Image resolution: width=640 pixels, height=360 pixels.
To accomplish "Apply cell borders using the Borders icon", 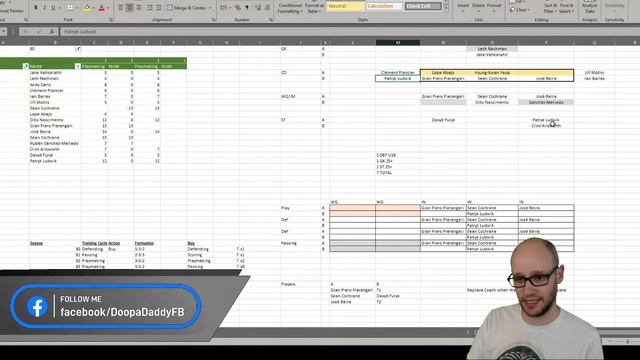I will click(x=70, y=8).
